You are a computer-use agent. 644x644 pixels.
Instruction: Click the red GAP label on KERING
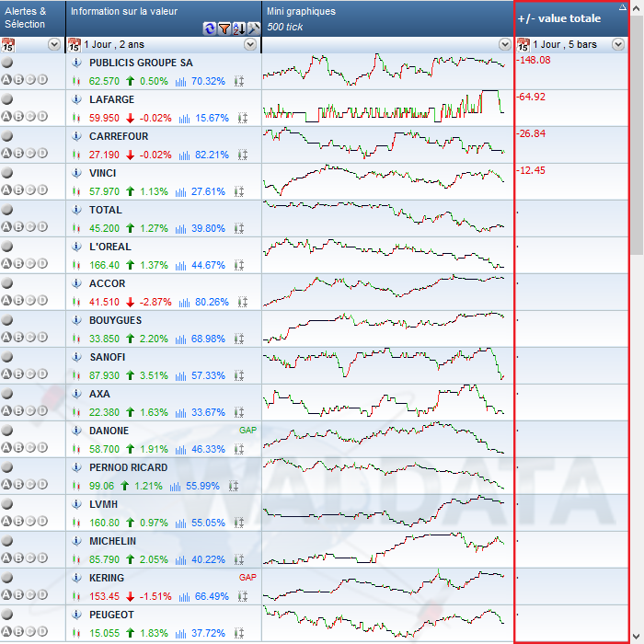click(x=247, y=578)
